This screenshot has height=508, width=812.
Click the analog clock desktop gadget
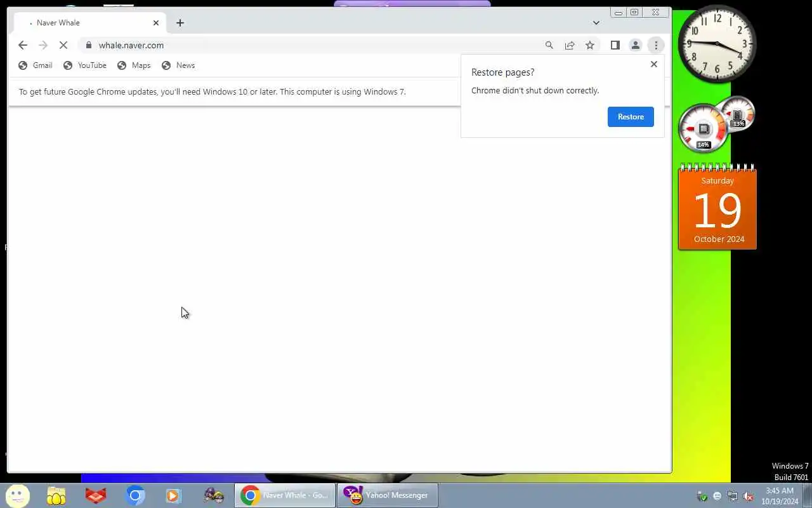717,43
